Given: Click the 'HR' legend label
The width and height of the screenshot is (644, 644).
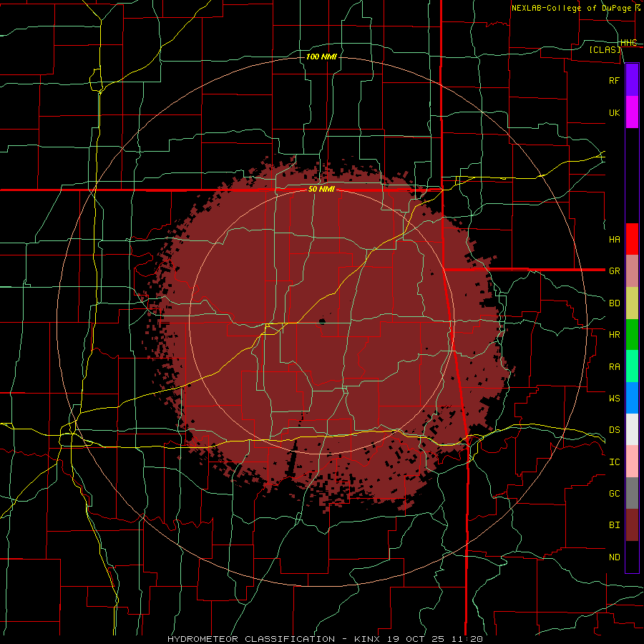Looking at the screenshot, I should pyautogui.click(x=615, y=335).
